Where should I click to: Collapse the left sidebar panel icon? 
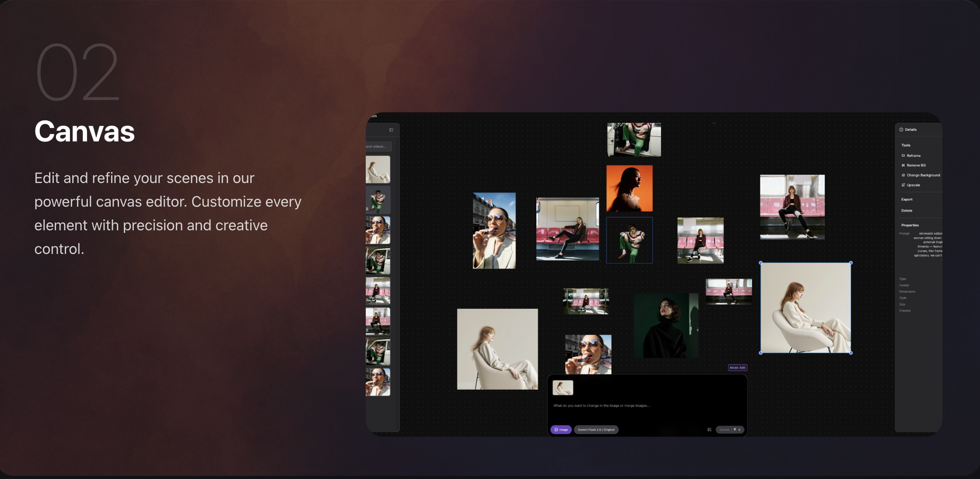pyautogui.click(x=391, y=130)
